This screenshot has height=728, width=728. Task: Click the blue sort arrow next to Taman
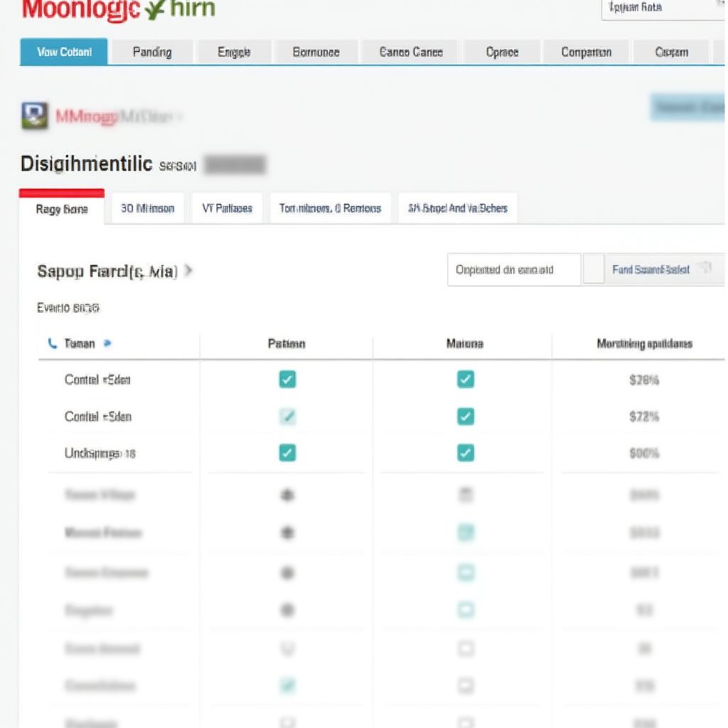[107, 343]
